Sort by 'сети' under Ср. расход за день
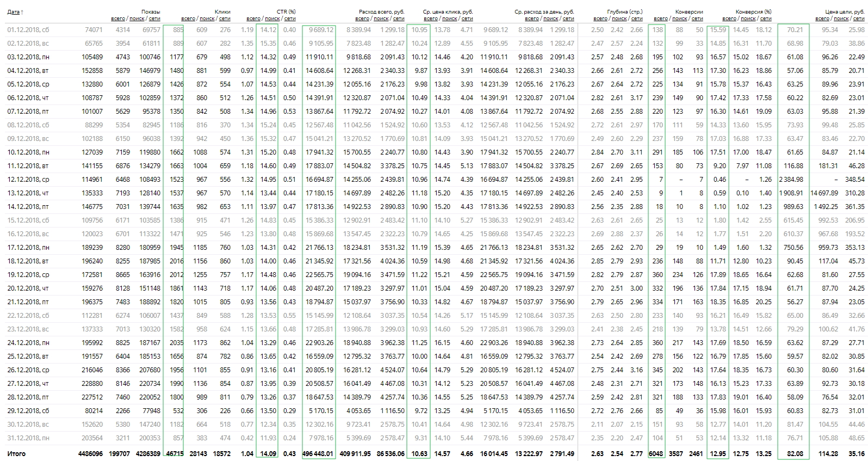The image size is (868, 461). click(x=568, y=19)
